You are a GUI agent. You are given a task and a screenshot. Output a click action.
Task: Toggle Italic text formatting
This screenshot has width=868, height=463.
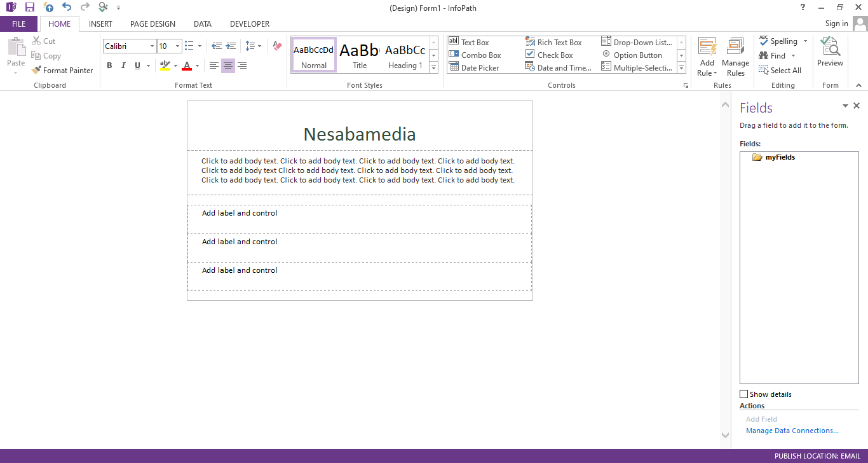point(123,66)
